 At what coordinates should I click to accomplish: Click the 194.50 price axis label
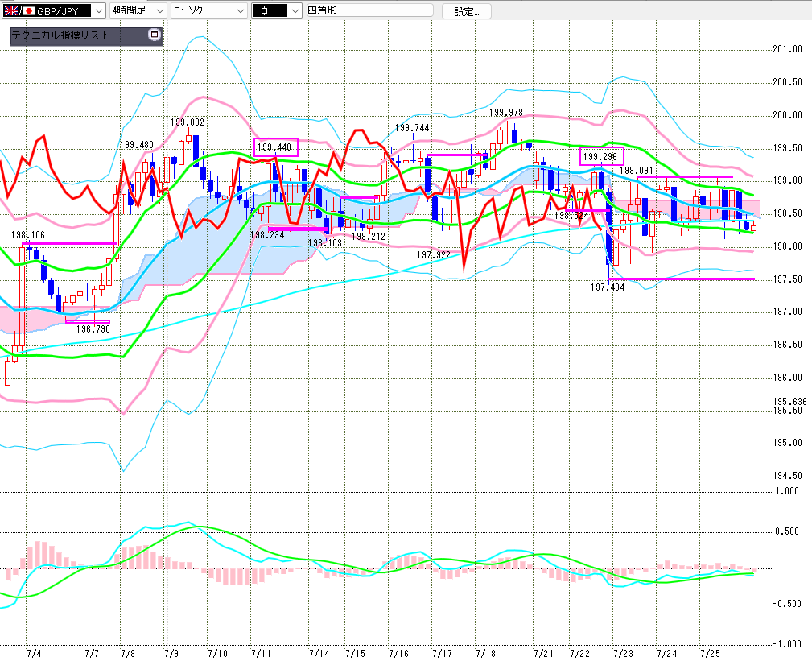point(787,476)
